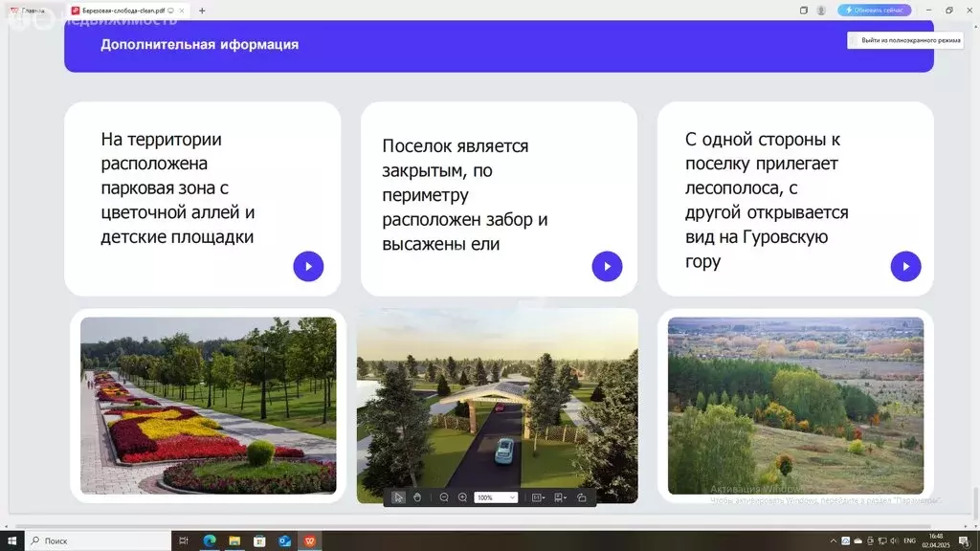Zoom in the PDF with plus icon
The image size is (980, 551).
click(x=462, y=496)
